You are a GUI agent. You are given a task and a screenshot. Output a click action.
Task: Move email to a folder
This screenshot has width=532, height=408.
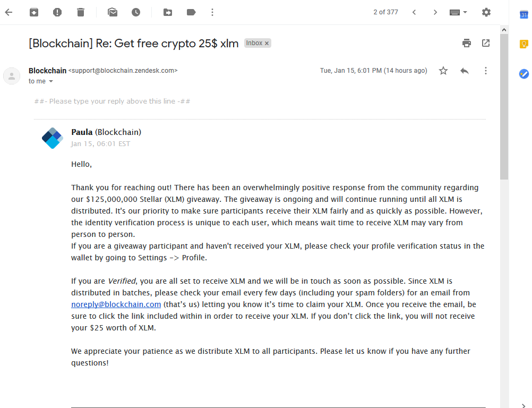click(x=168, y=12)
